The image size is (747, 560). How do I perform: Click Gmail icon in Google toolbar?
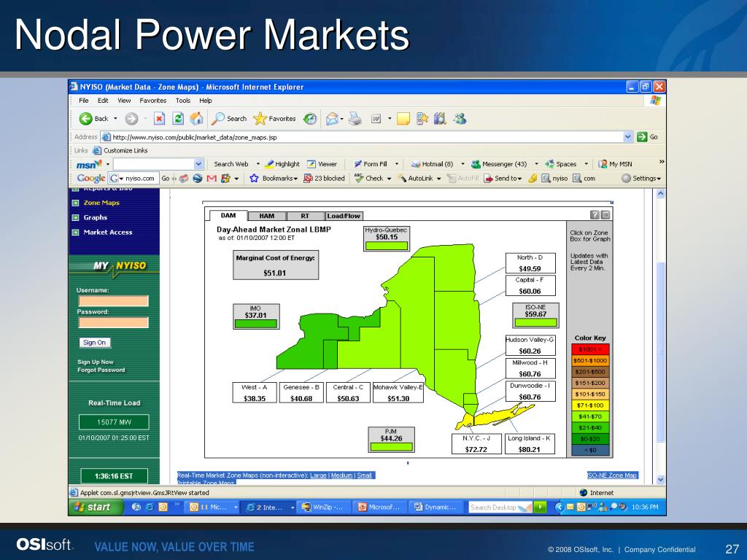[x=212, y=178]
